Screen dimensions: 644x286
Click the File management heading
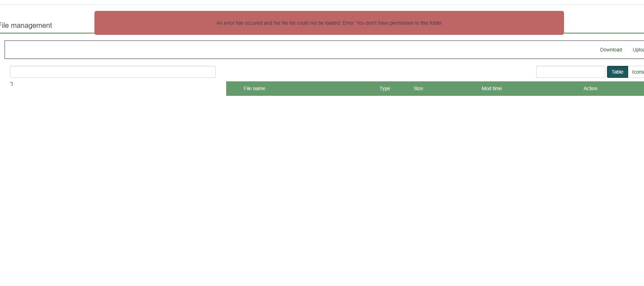[26, 25]
